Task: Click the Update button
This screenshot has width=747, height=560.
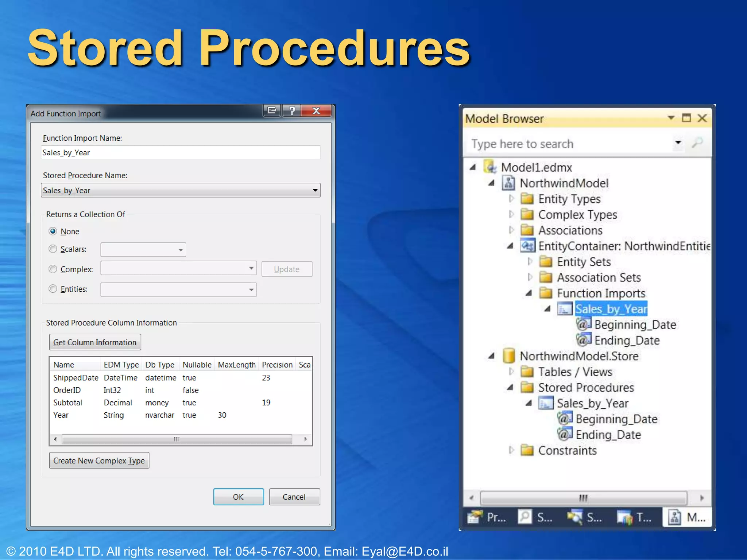Action: pos(287,269)
